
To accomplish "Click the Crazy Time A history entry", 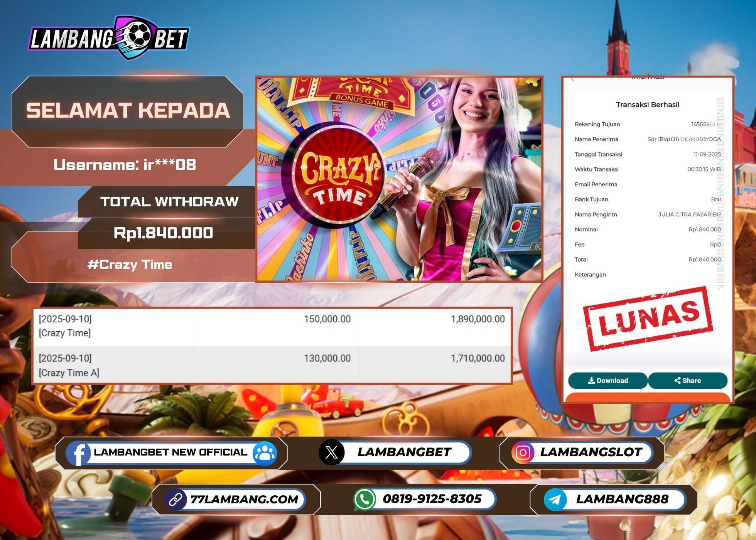I will pos(270,364).
